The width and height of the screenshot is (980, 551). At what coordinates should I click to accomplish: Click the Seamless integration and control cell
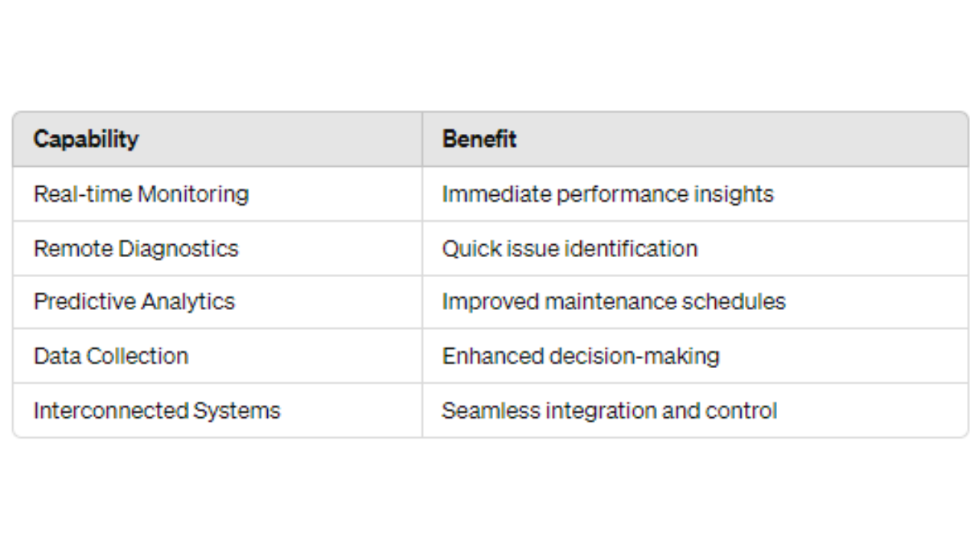tap(695, 410)
